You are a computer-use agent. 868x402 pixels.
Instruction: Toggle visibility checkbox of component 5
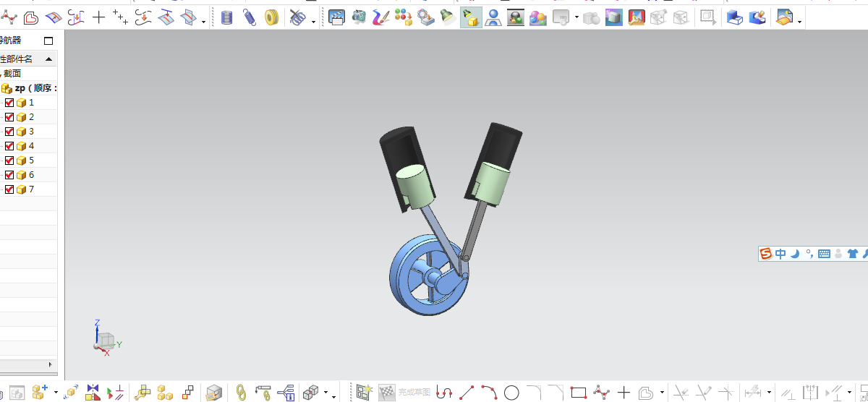[x=9, y=161]
